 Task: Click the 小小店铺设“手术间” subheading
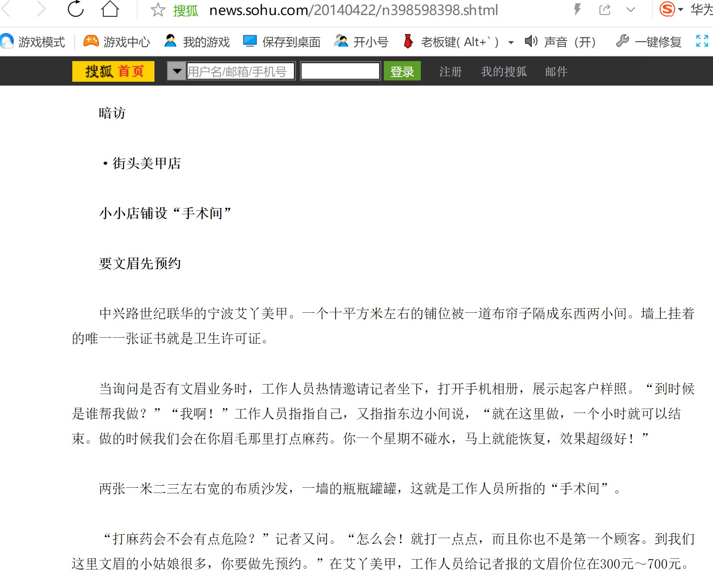click(x=166, y=213)
